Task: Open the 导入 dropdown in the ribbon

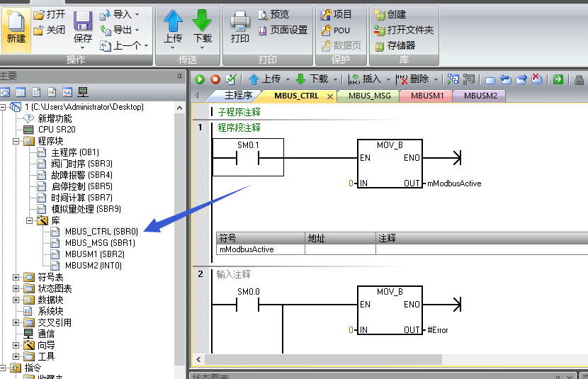Action: [137, 14]
